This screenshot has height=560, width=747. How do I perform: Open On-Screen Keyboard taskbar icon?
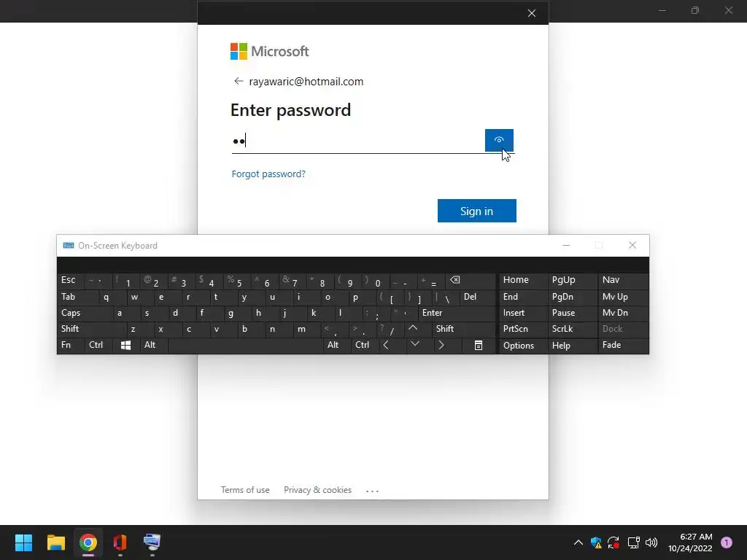tap(152, 542)
